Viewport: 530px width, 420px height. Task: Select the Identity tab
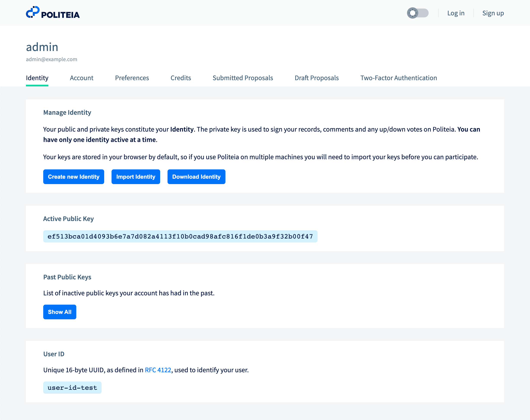click(37, 78)
